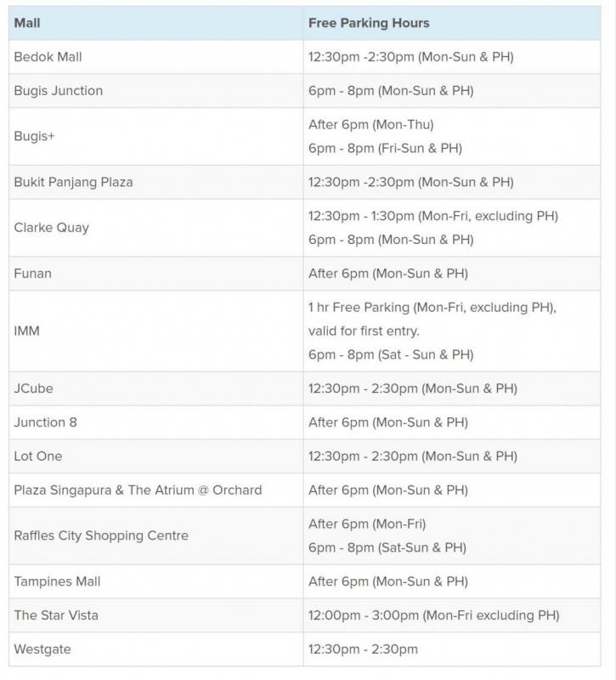This screenshot has width=616, height=680.
Task: Click the Funan mall cell
Action: (x=33, y=274)
